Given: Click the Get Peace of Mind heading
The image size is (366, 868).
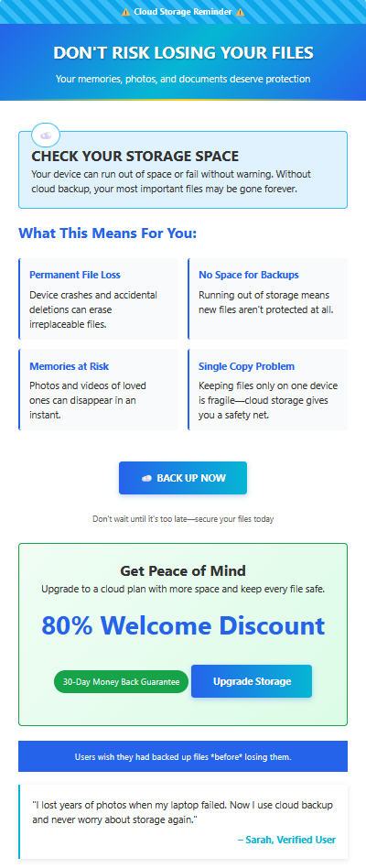Looking at the screenshot, I should point(183,570).
